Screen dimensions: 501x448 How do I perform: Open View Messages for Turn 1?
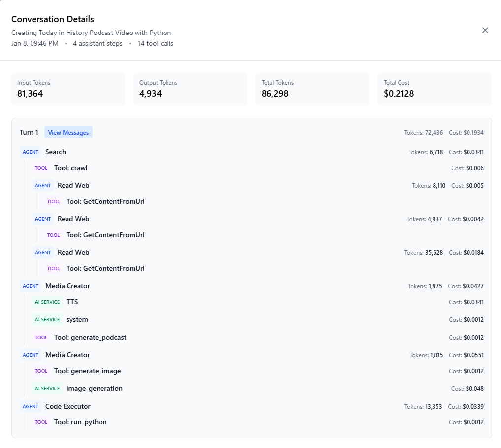68,133
